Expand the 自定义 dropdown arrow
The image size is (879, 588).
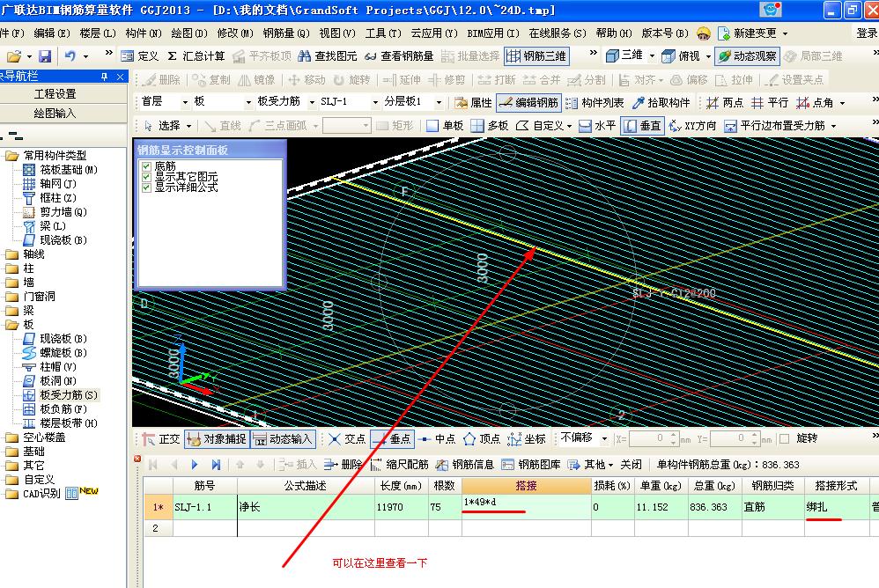click(570, 126)
